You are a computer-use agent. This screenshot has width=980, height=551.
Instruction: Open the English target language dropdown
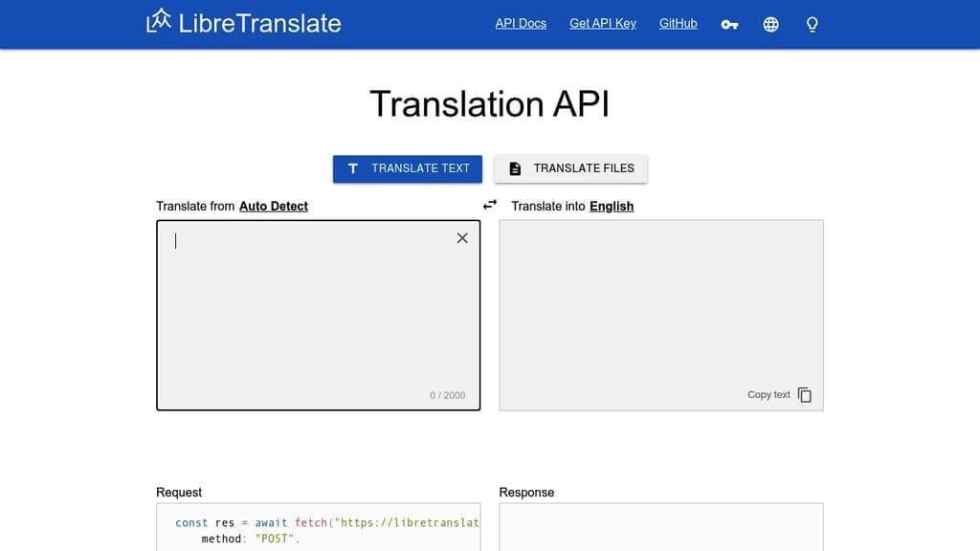pos(611,206)
